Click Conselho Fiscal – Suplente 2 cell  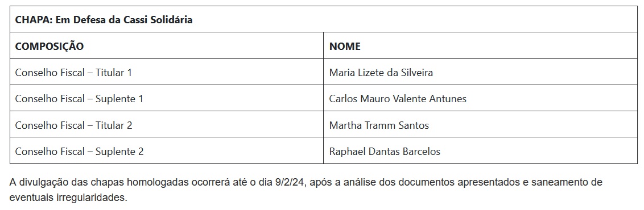[167, 150]
